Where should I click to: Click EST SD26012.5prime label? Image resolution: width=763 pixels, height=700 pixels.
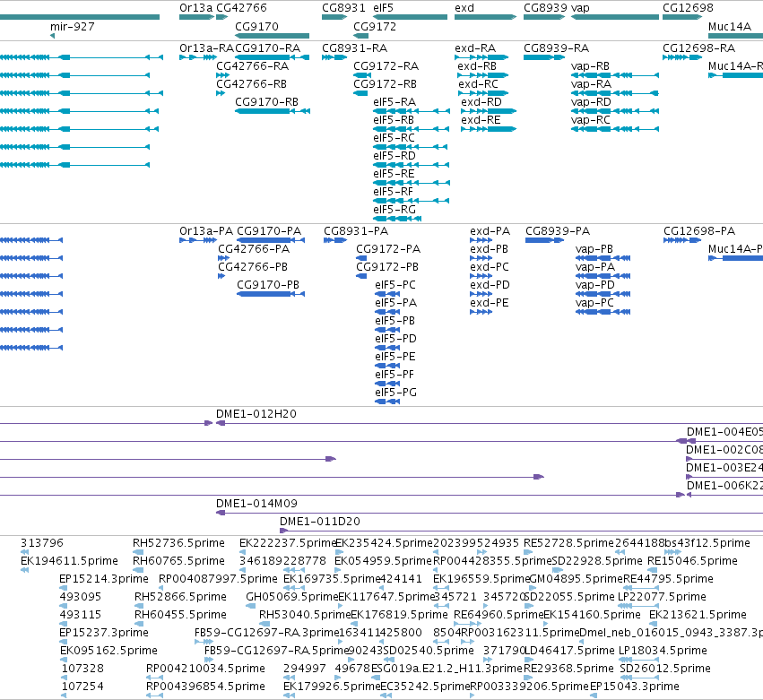pos(665,669)
